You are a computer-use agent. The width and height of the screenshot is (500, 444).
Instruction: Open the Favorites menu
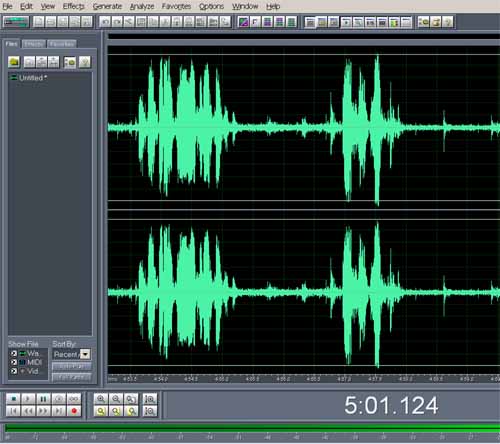[x=176, y=6]
